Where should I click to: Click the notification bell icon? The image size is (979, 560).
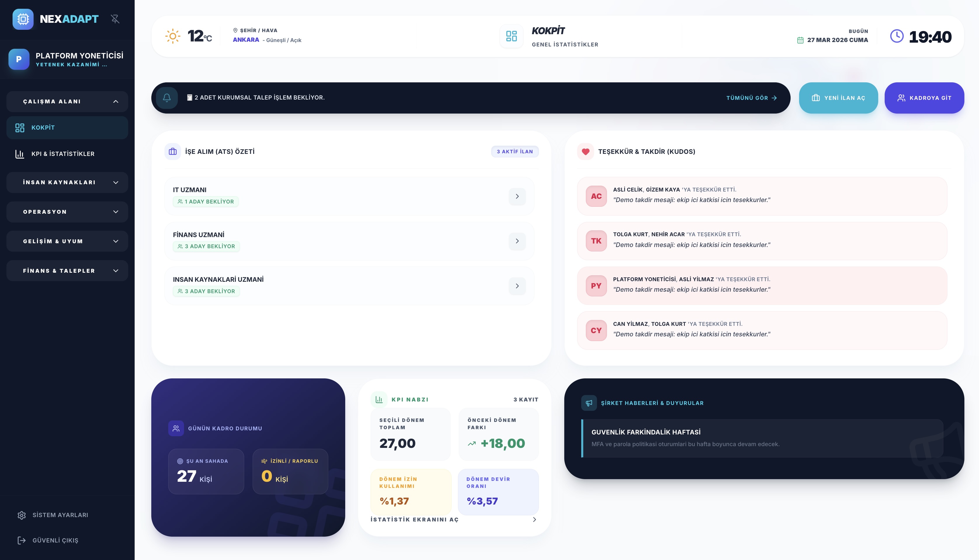point(166,98)
